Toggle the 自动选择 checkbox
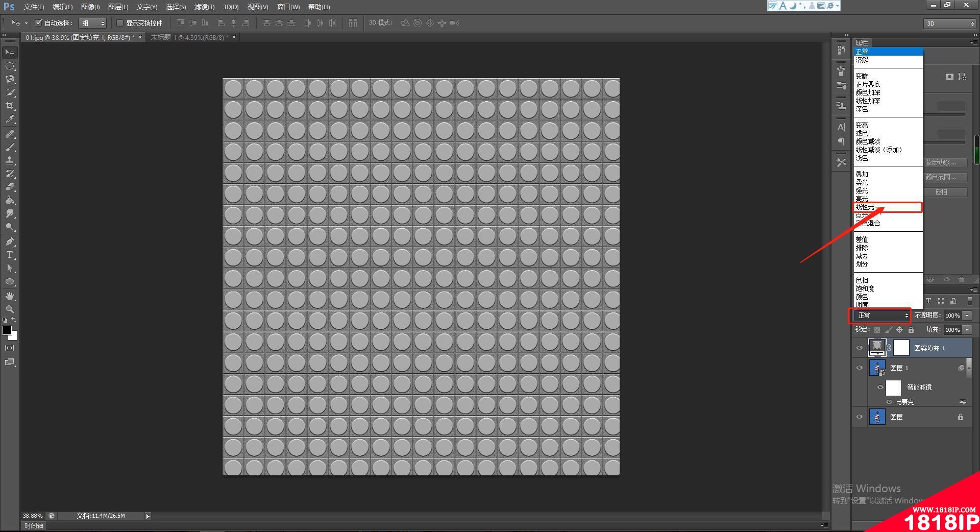The image size is (980, 532). coord(38,23)
